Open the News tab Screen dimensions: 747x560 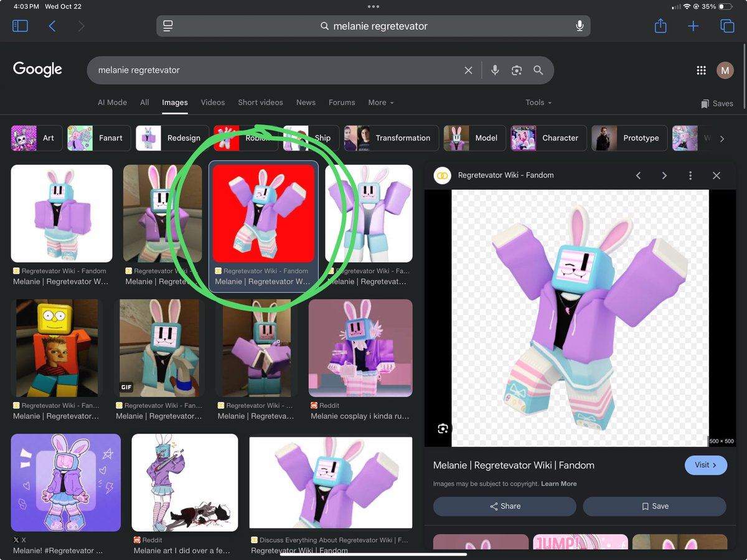306,103
